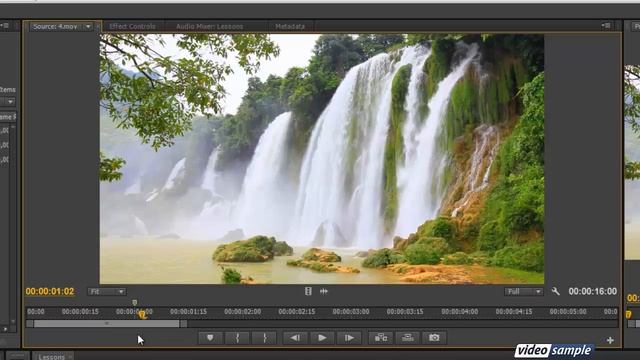
Task: Click the Insert edit button
Action: (x=381, y=338)
